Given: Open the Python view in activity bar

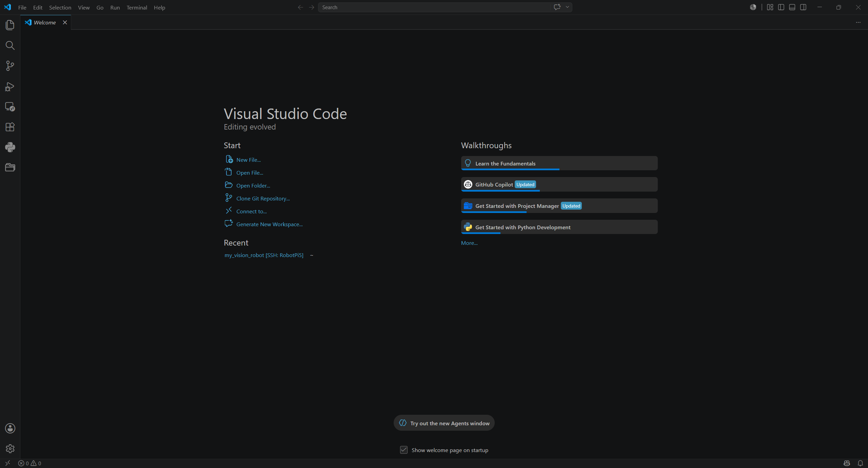Looking at the screenshot, I should click(x=10, y=147).
